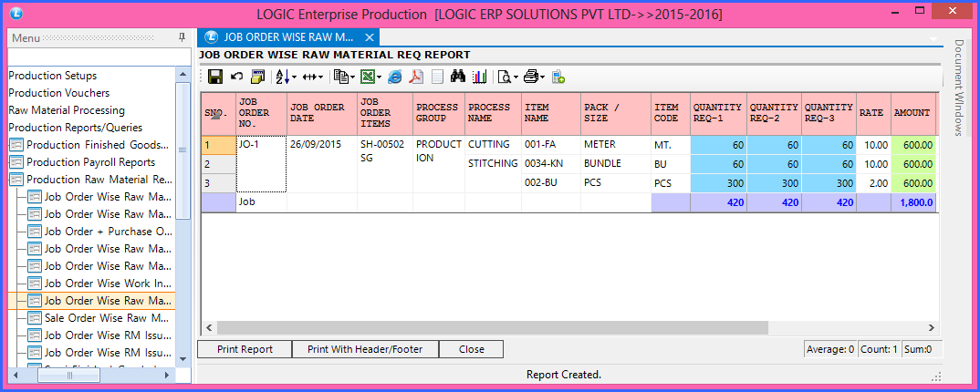
Task: Open the A-Z sort dropdown arrow
Action: (295, 77)
